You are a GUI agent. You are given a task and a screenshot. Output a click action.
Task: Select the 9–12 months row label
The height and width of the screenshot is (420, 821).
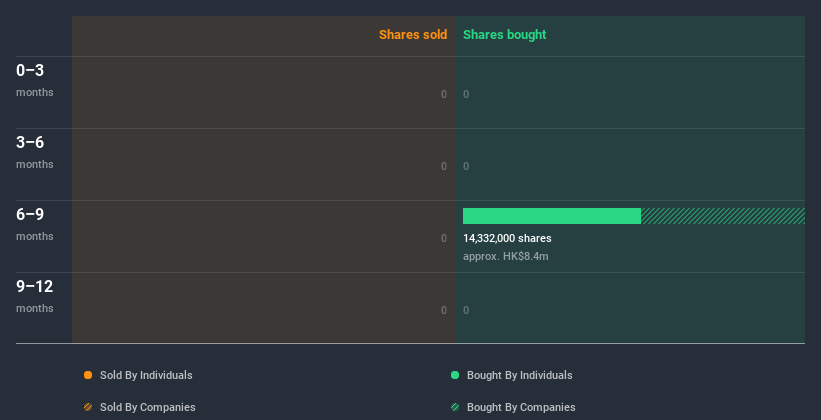pyautogui.click(x=35, y=296)
